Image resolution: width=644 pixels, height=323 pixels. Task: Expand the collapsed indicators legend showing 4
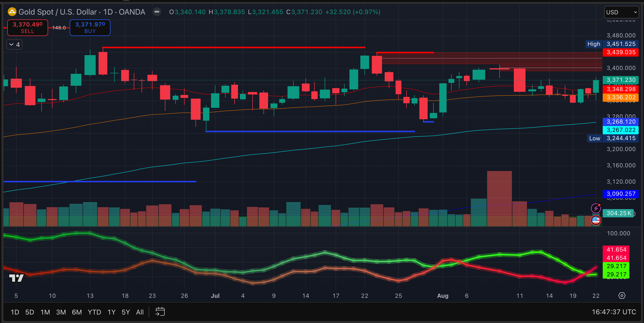tap(14, 44)
